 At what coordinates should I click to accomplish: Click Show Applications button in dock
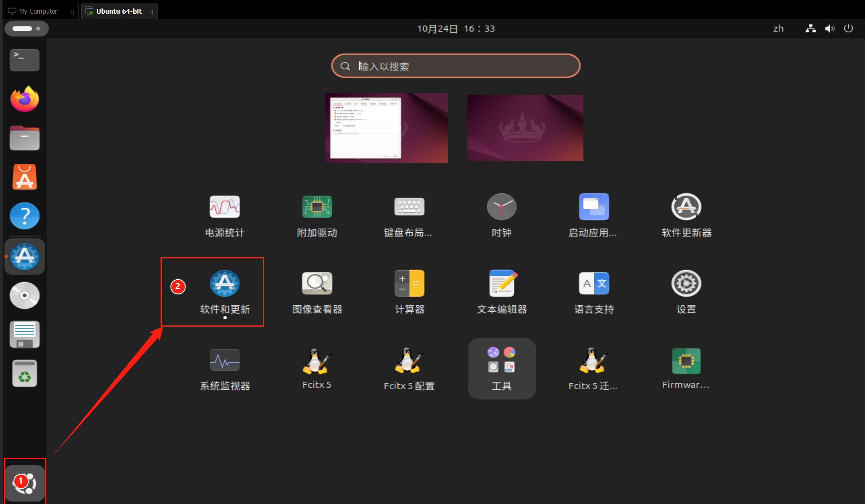tap(25, 483)
